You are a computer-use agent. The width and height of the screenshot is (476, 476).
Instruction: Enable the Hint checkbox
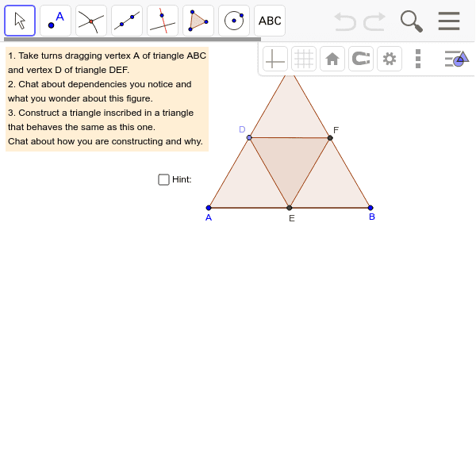pos(163,179)
